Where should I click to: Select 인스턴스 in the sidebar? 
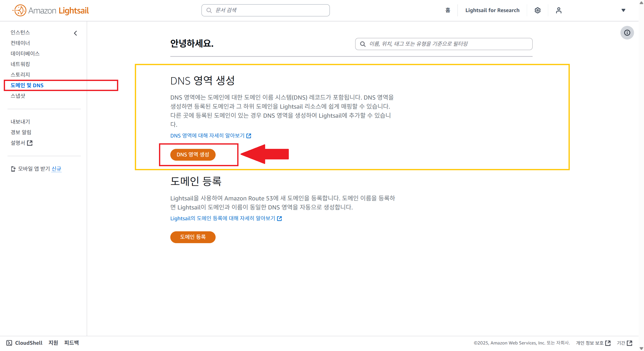point(20,32)
